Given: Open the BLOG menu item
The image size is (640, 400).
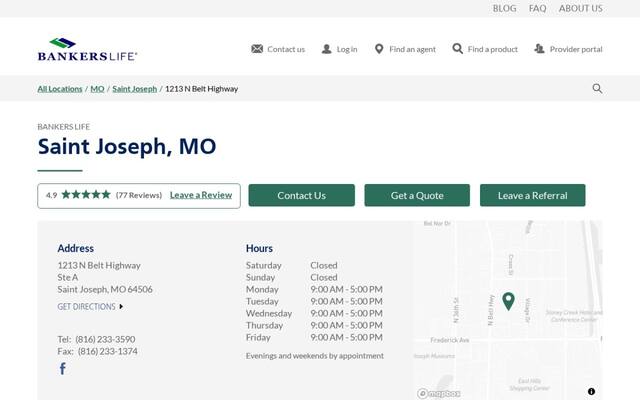Looking at the screenshot, I should point(504,9).
